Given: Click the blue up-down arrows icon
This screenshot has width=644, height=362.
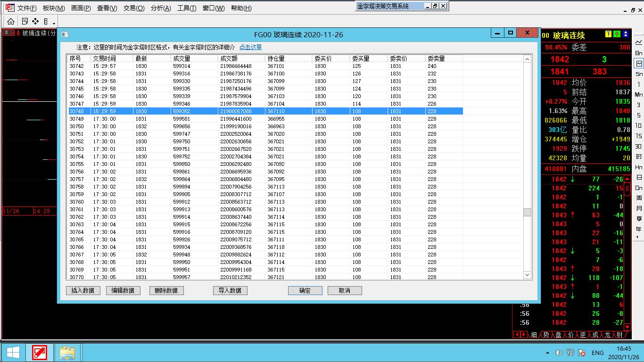Looking at the screenshot, I should 626,34.
